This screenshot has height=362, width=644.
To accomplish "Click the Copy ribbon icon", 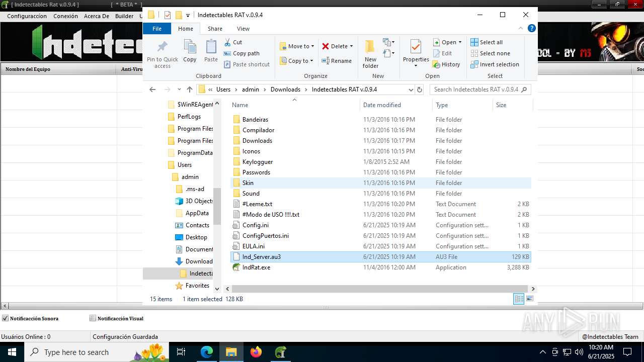I will 190,51.
